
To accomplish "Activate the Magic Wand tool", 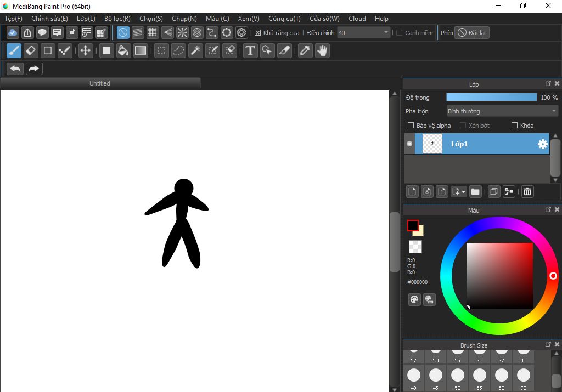I will 195,51.
